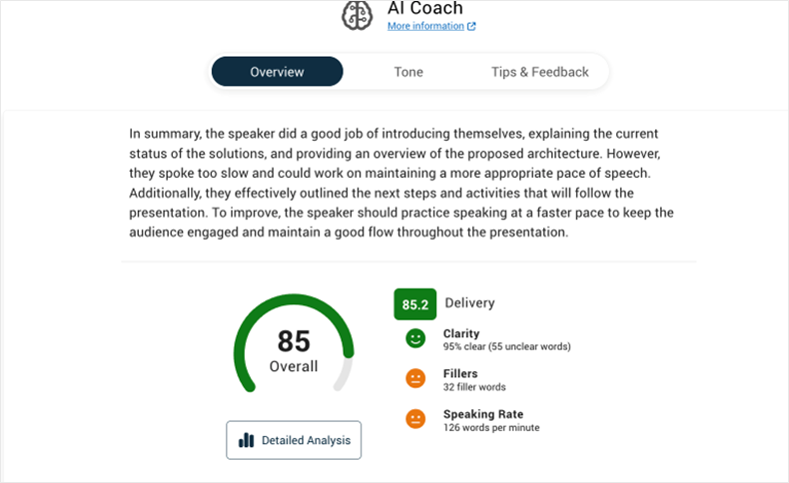Image resolution: width=789 pixels, height=483 pixels.
Task: Click the green 85.2 Delivery score badge
Action: tap(415, 303)
